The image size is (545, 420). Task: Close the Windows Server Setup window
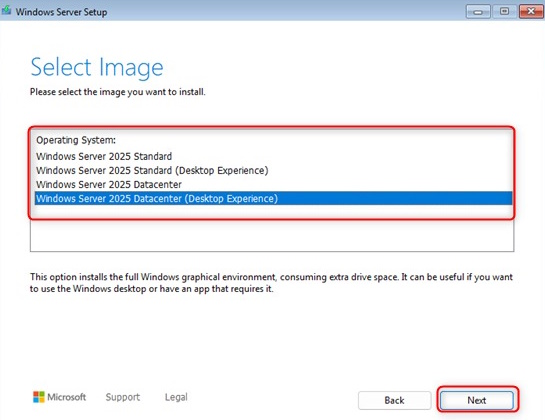(531, 11)
